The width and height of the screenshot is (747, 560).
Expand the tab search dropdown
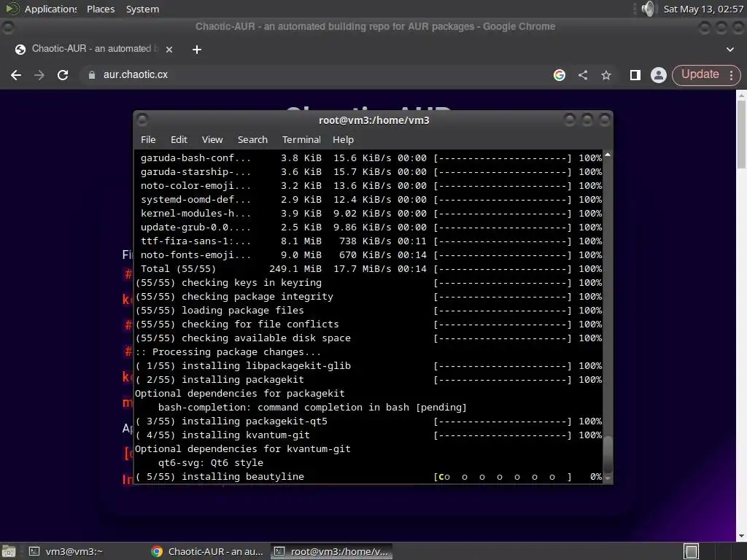[x=729, y=49]
